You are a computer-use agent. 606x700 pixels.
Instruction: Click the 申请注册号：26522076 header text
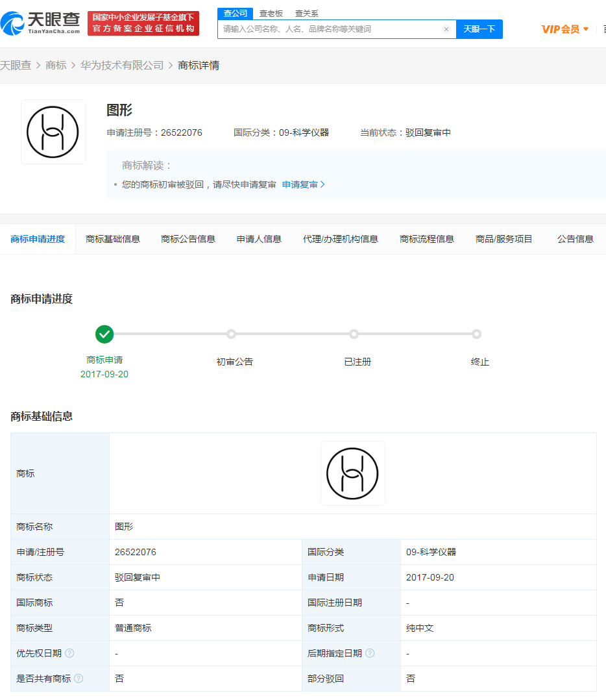154,132
